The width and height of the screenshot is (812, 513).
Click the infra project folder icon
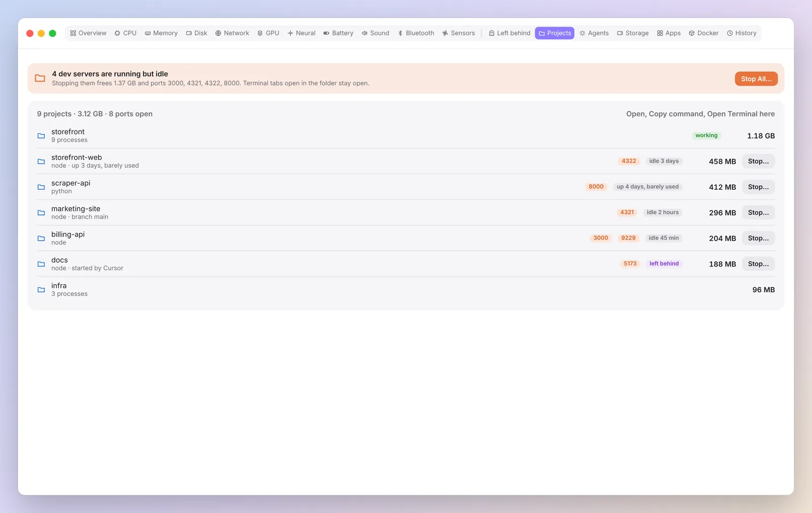tap(41, 290)
